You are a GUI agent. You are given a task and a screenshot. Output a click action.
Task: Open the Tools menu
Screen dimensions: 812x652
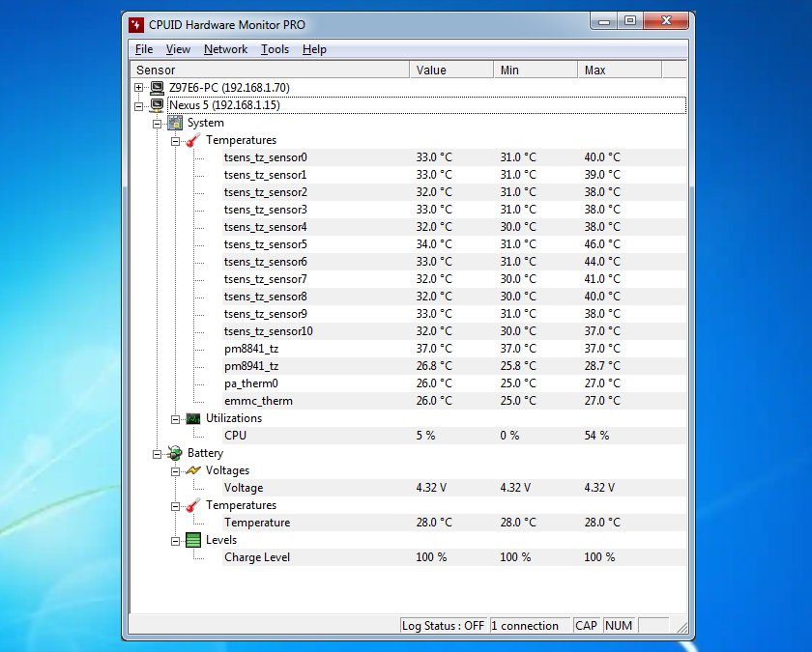[x=275, y=49]
